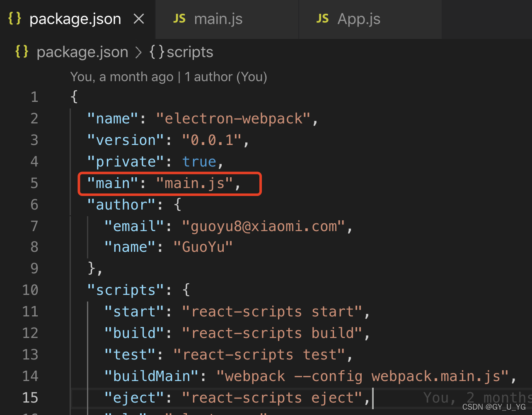Click the "electron-webpack" name value
This screenshot has height=415, width=532.
pyautogui.click(x=233, y=119)
